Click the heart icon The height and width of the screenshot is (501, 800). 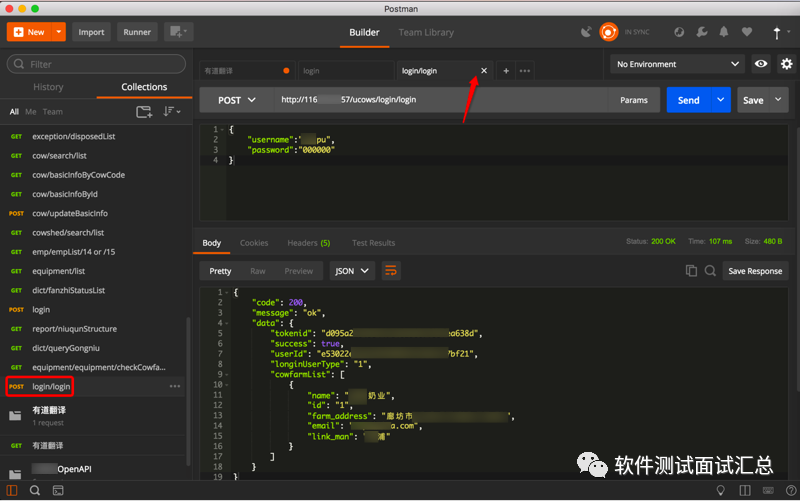tap(746, 32)
